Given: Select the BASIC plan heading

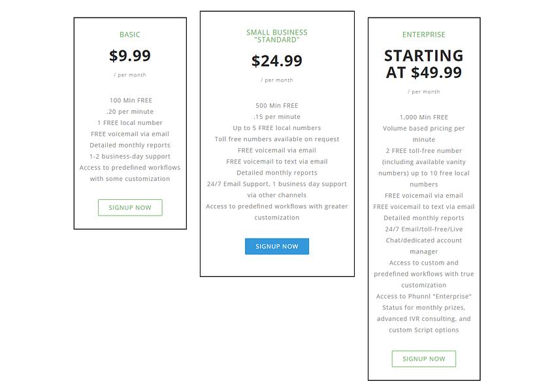Looking at the screenshot, I should pos(130,35).
